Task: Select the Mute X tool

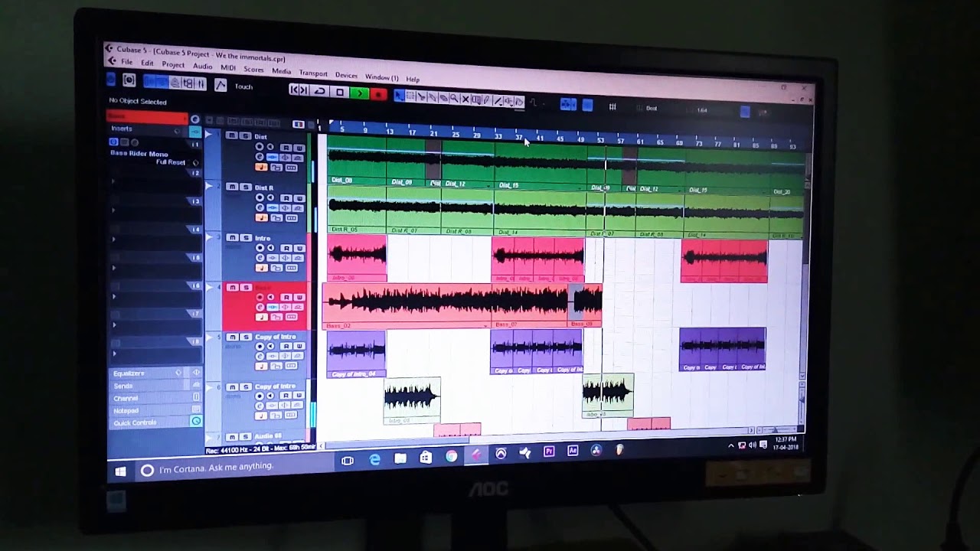Action: click(x=465, y=99)
